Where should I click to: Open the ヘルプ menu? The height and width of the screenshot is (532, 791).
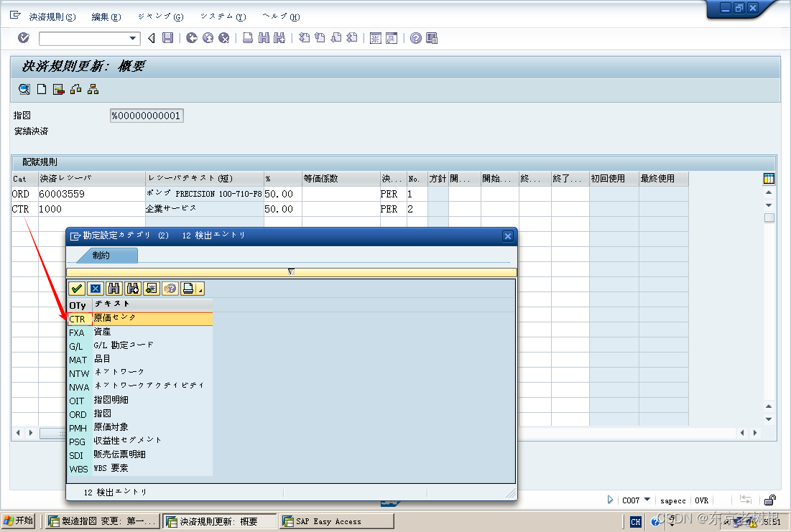click(281, 17)
